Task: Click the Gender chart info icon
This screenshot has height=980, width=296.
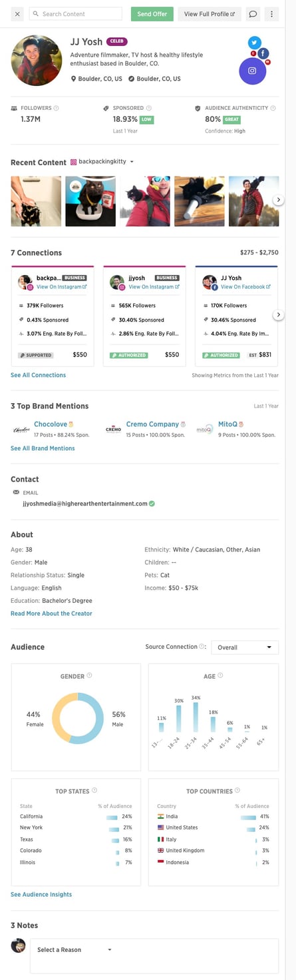Action: point(89,676)
